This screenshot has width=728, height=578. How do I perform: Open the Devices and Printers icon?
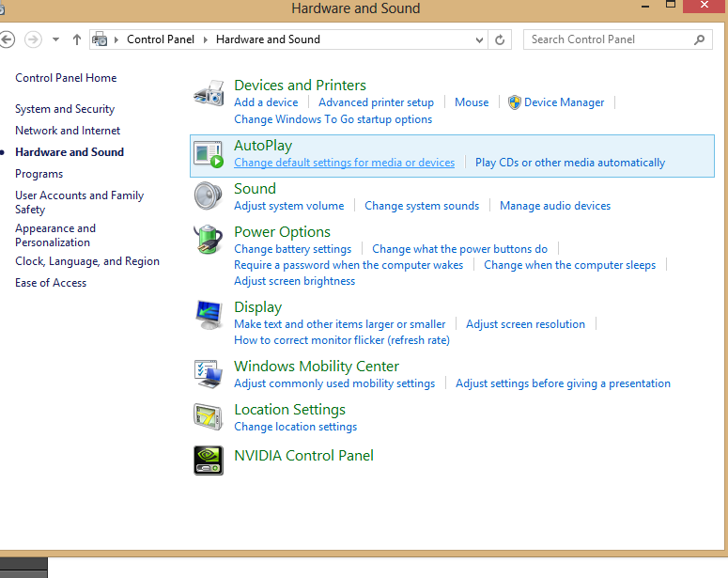209,92
